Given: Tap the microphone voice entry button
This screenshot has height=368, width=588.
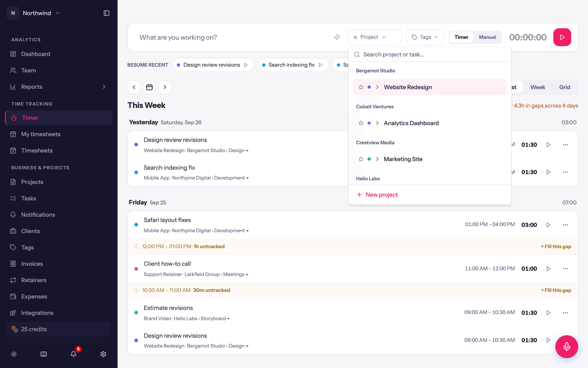Looking at the screenshot, I should click(x=566, y=347).
